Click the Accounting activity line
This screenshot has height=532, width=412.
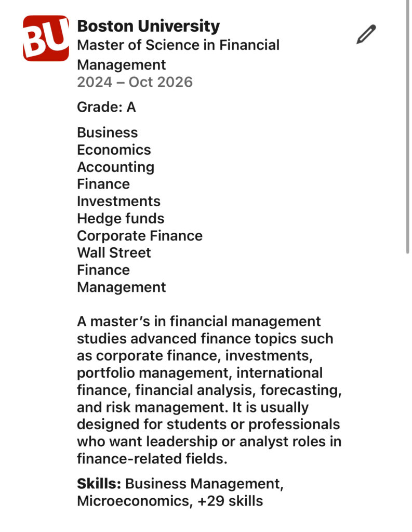(115, 167)
